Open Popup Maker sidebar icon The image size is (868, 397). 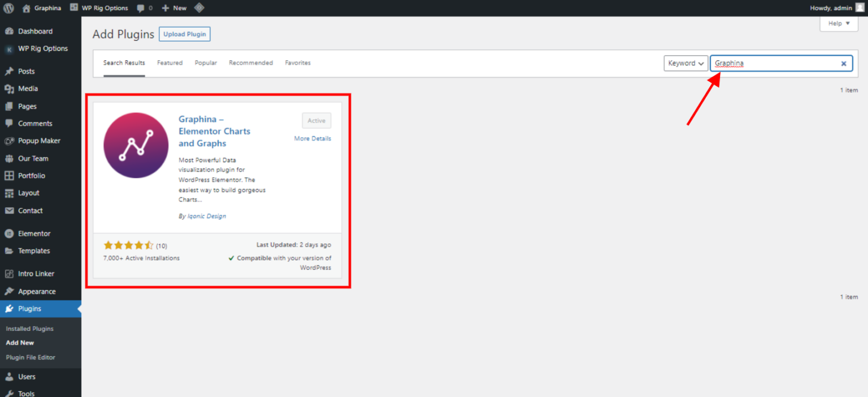(11, 141)
